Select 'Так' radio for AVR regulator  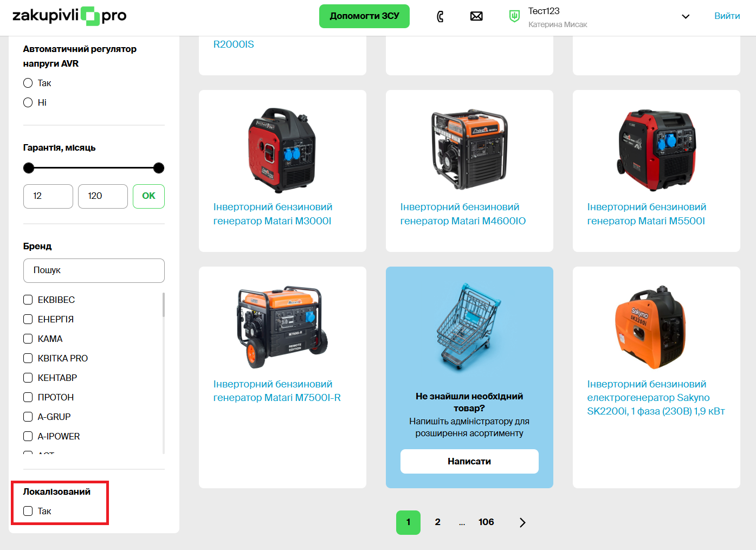(28, 83)
